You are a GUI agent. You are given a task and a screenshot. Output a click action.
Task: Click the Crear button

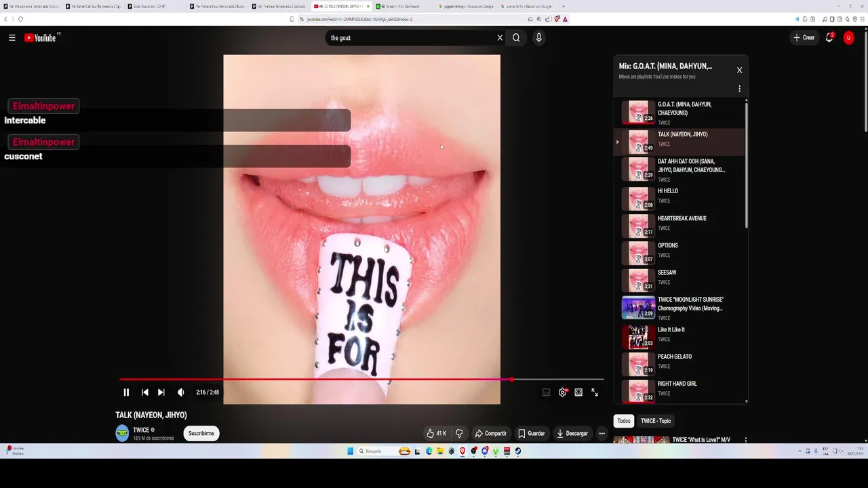pyautogui.click(x=804, y=38)
